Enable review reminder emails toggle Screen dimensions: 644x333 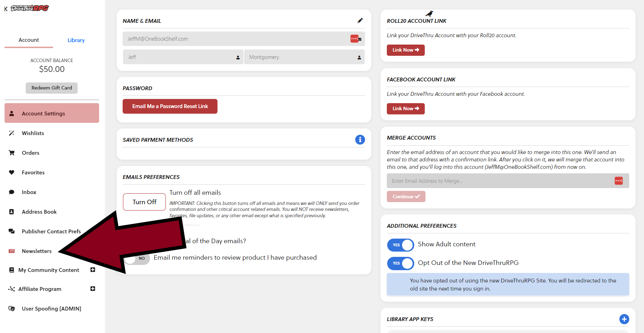pos(137,259)
